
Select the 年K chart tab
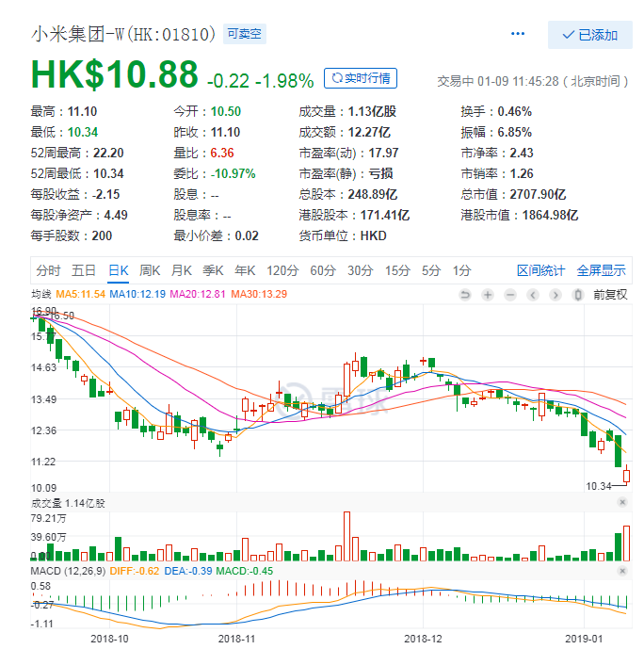coord(245,270)
